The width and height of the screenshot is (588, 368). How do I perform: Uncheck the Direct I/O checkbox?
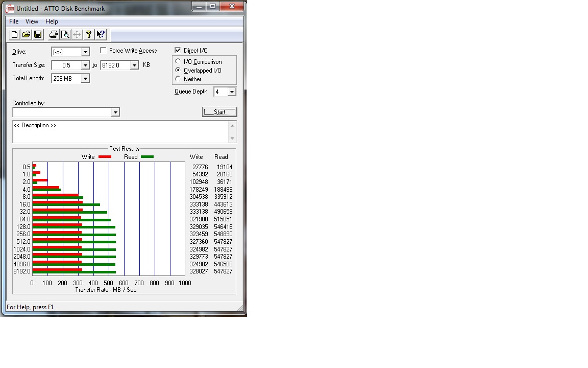[x=178, y=50]
